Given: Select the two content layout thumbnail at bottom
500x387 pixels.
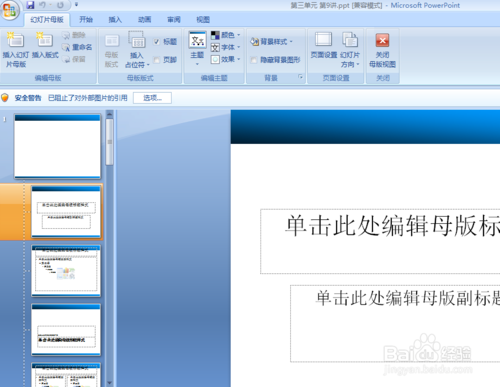Looking at the screenshot, I should click(x=66, y=375).
